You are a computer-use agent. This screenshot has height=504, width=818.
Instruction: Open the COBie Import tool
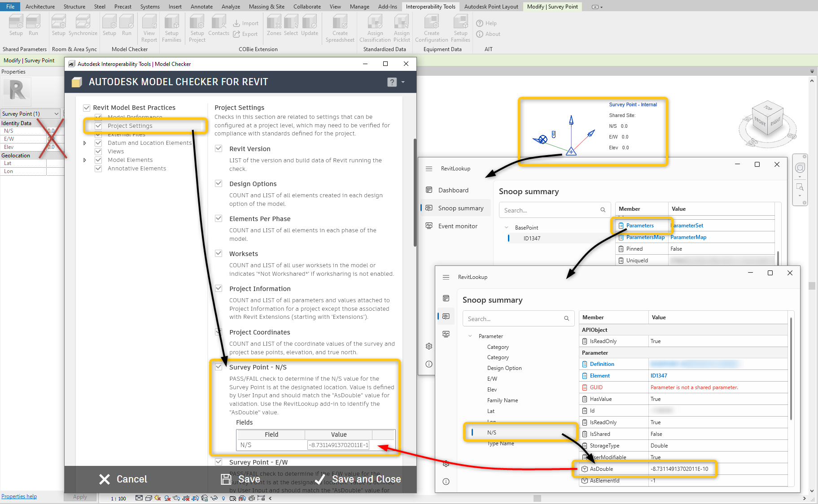[x=246, y=23]
